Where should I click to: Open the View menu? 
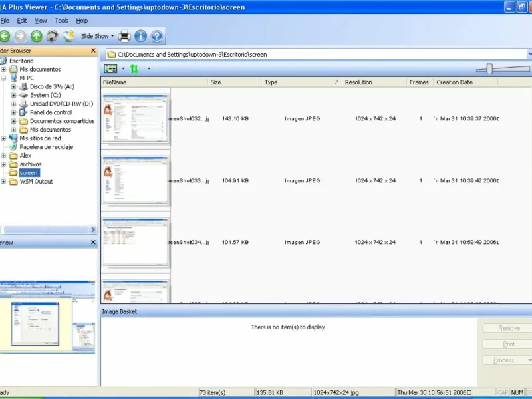point(41,21)
